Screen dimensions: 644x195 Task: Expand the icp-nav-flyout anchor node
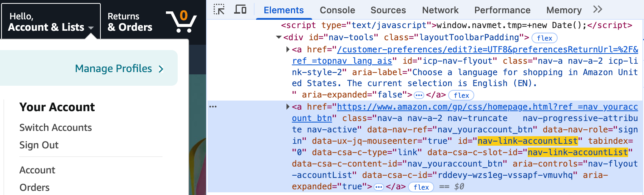coord(288,49)
